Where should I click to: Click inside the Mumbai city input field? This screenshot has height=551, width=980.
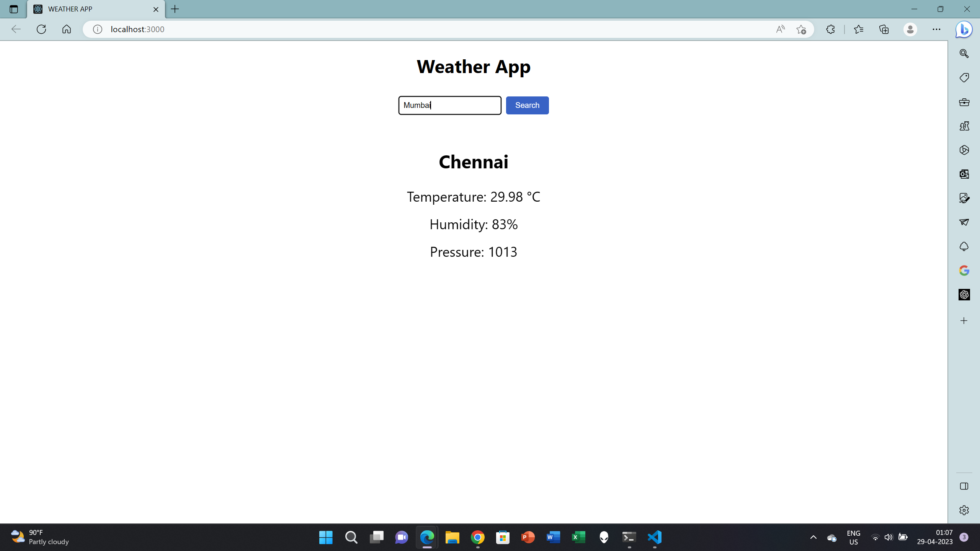click(449, 105)
